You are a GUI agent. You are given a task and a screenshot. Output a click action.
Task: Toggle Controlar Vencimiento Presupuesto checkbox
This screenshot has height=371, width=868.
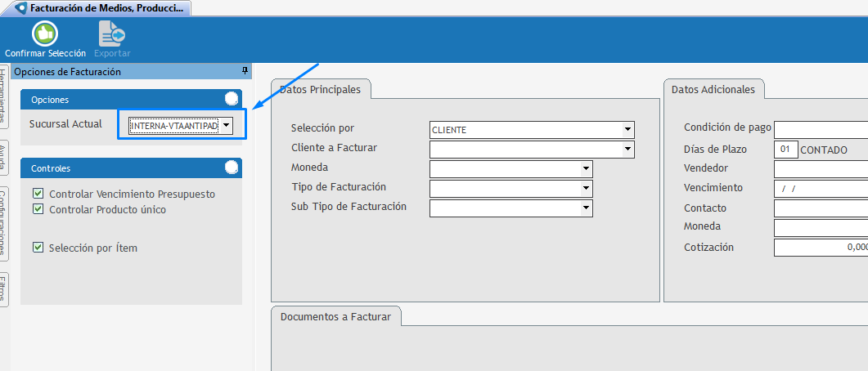(x=38, y=194)
